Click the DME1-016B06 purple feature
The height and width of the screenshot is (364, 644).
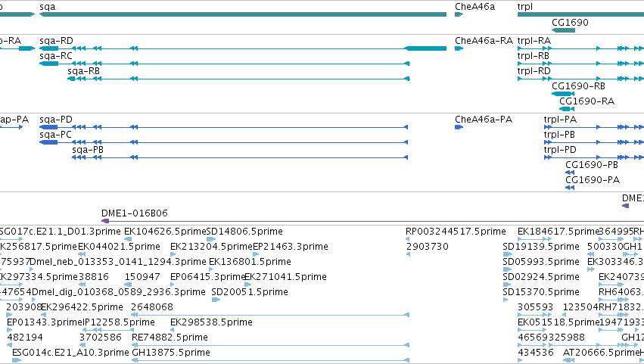tap(372, 221)
